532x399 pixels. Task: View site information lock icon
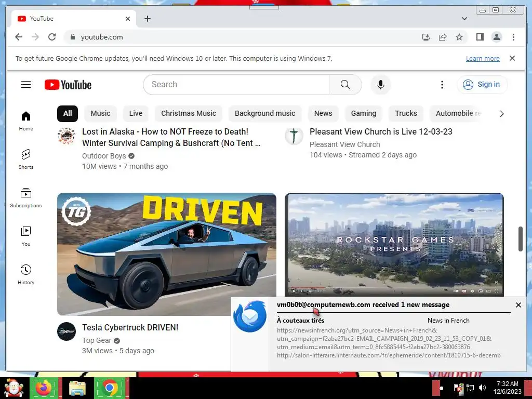click(72, 37)
